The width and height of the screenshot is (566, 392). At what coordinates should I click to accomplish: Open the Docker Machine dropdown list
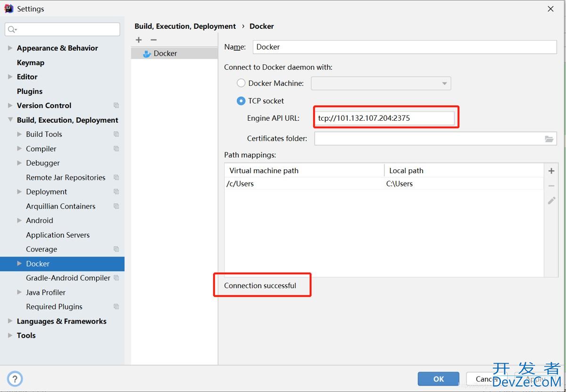point(444,83)
